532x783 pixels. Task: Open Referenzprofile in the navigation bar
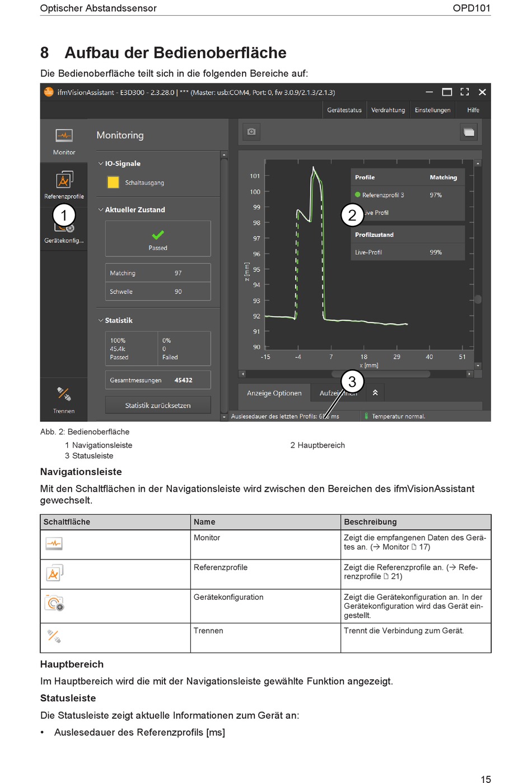(64, 185)
